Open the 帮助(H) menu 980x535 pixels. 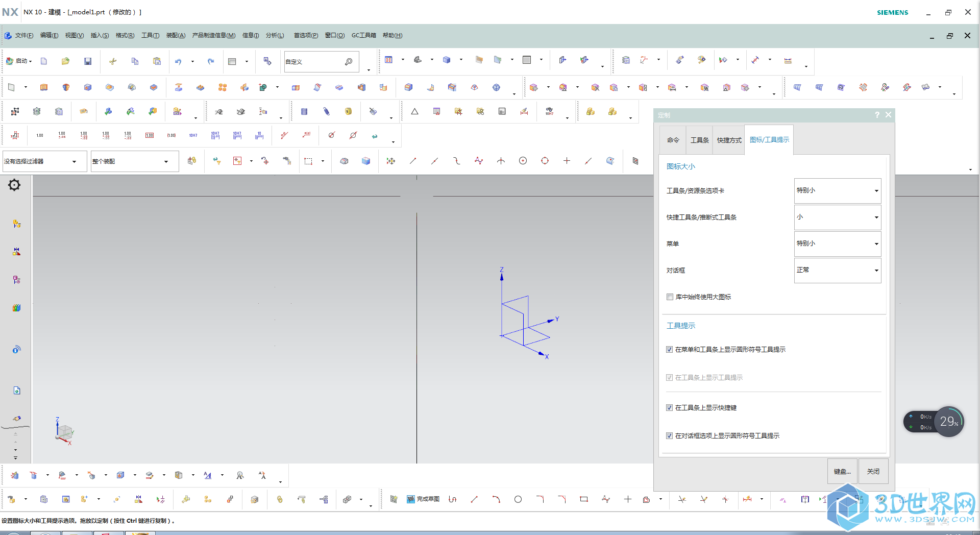(392, 35)
